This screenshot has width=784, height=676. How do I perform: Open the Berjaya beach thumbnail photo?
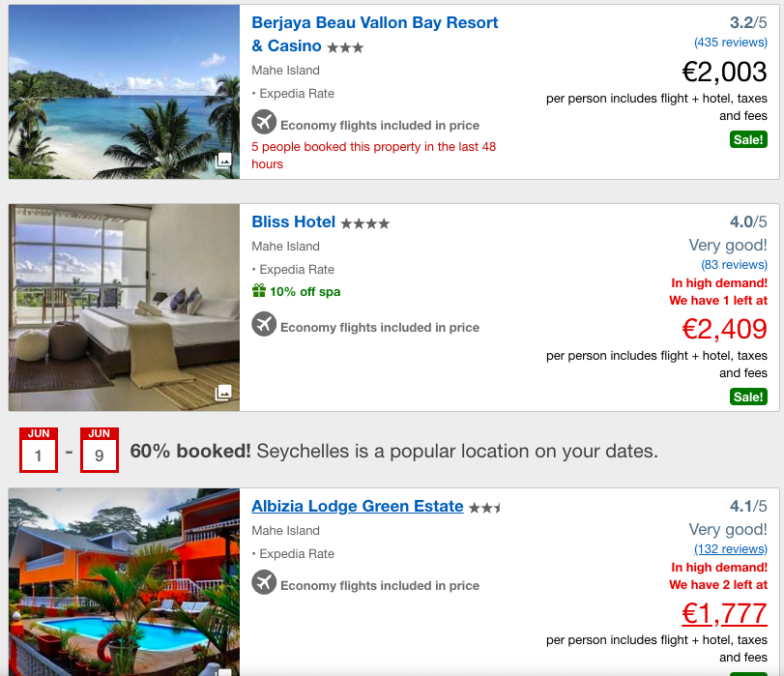[124, 92]
